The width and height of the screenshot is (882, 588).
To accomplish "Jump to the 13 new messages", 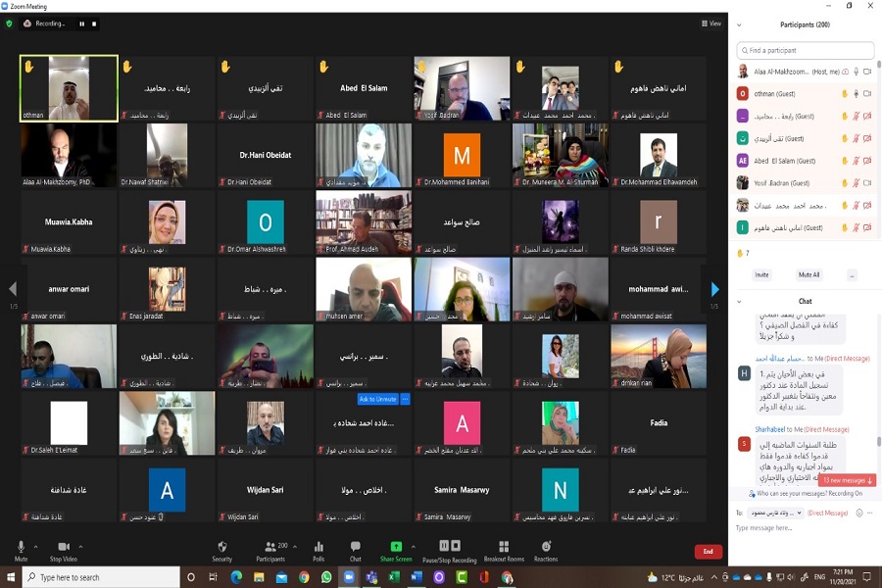I will tap(848, 480).
